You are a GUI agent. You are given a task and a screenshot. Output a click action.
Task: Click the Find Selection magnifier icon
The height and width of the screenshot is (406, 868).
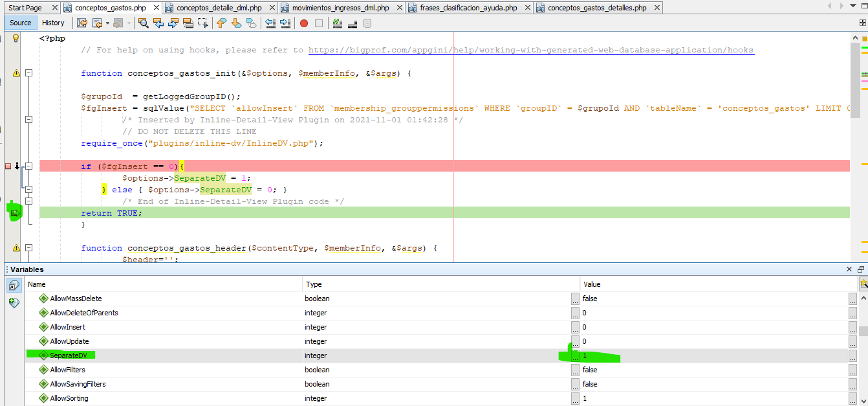(x=144, y=23)
